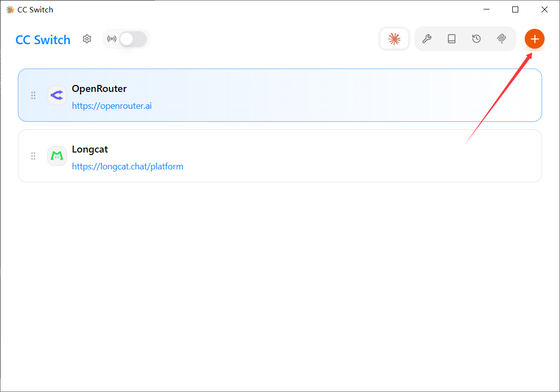The width and height of the screenshot is (560, 392).
Task: Maximize the CC Switch window
Action: click(515, 9)
